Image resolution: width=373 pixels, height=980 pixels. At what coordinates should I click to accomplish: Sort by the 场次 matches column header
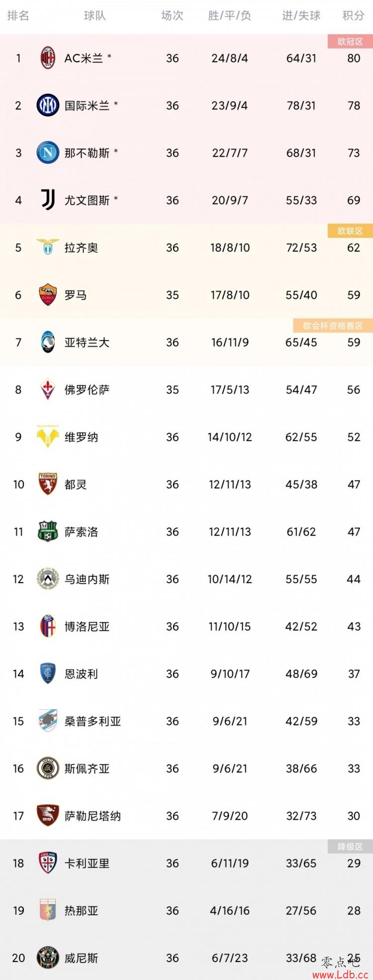pyautogui.click(x=172, y=16)
